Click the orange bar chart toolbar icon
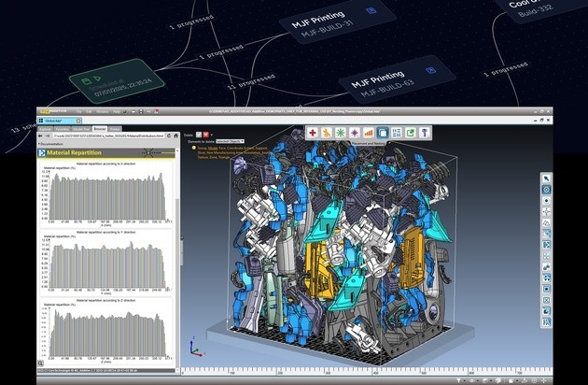 pos(369,133)
